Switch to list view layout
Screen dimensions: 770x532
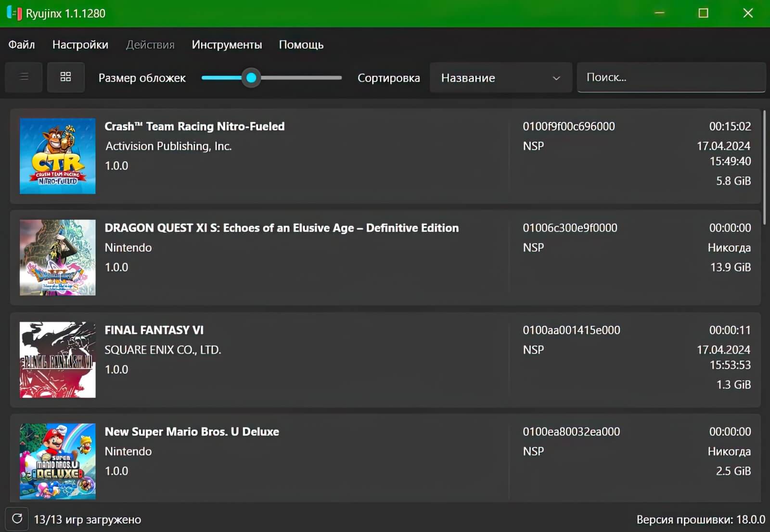(x=24, y=77)
